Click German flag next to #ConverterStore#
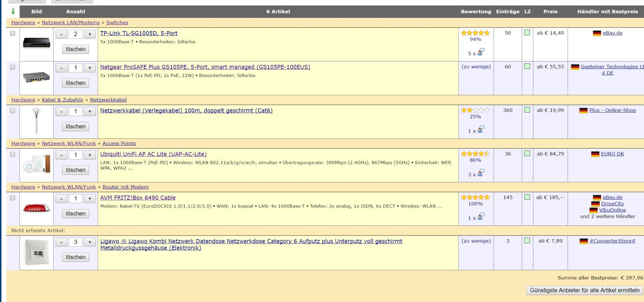Screen dimensions: 644x302 coord(584,241)
